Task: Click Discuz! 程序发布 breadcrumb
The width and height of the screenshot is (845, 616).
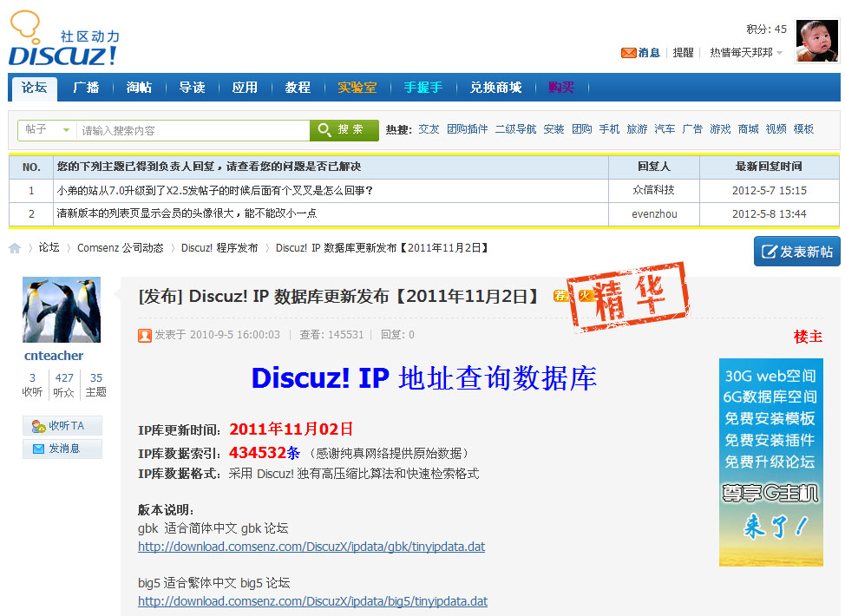Action: pyautogui.click(x=219, y=248)
